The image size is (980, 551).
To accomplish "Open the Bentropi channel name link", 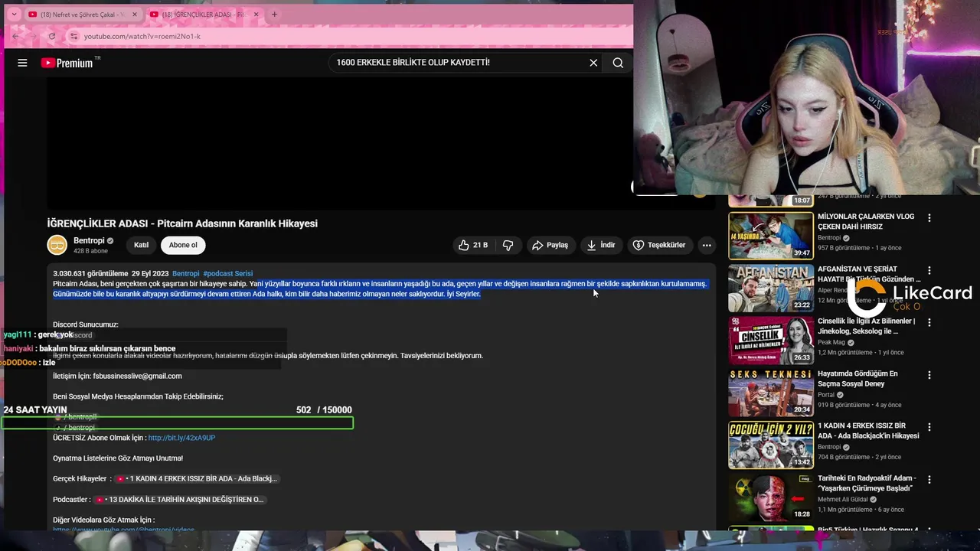I will [x=89, y=240].
